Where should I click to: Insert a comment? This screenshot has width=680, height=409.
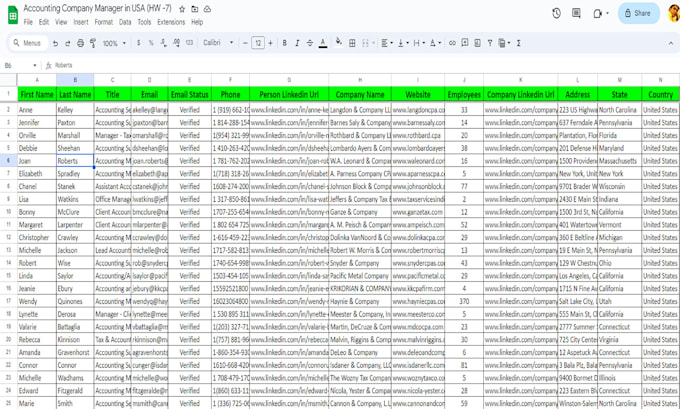coord(464,43)
